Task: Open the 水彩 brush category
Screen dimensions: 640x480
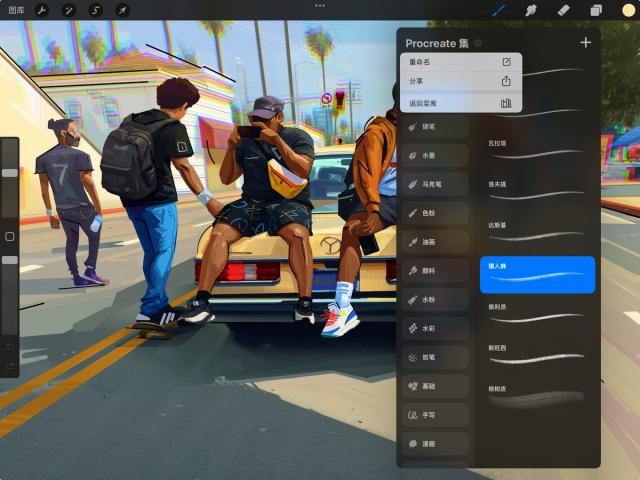Action: 435,328
